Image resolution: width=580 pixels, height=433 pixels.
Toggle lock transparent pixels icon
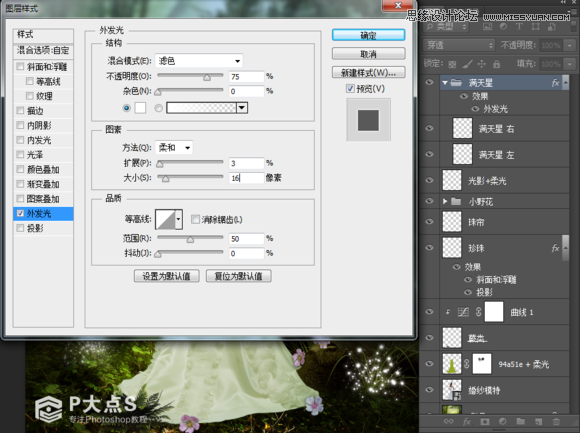[452, 64]
